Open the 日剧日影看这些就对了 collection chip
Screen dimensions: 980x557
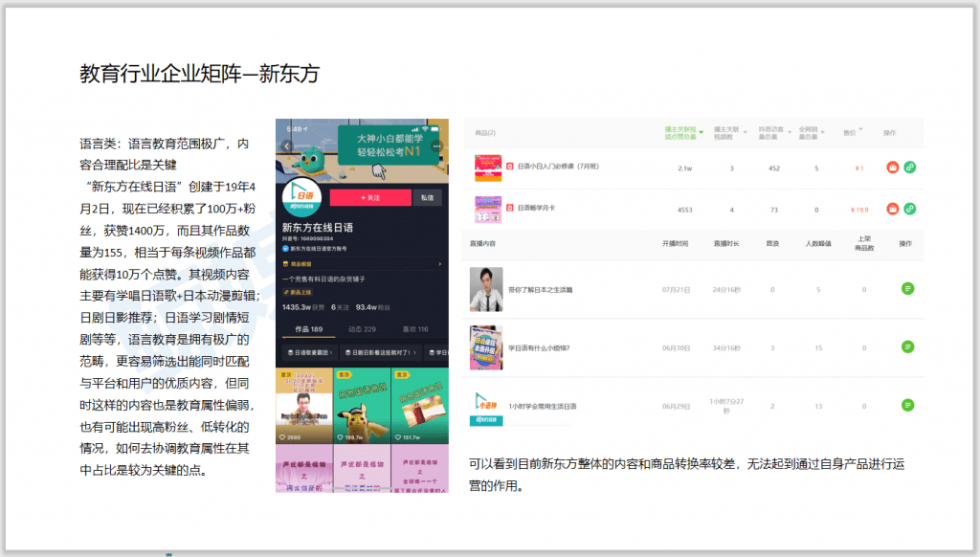coord(381,352)
